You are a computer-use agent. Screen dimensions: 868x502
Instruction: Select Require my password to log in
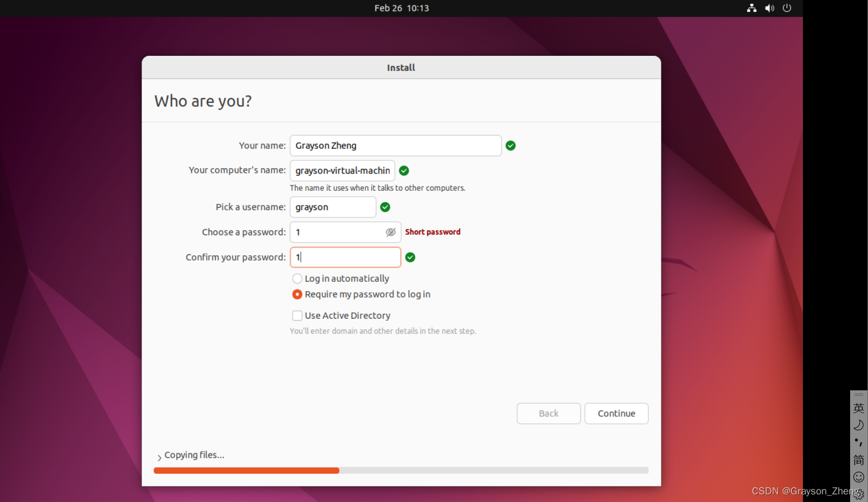coord(297,294)
